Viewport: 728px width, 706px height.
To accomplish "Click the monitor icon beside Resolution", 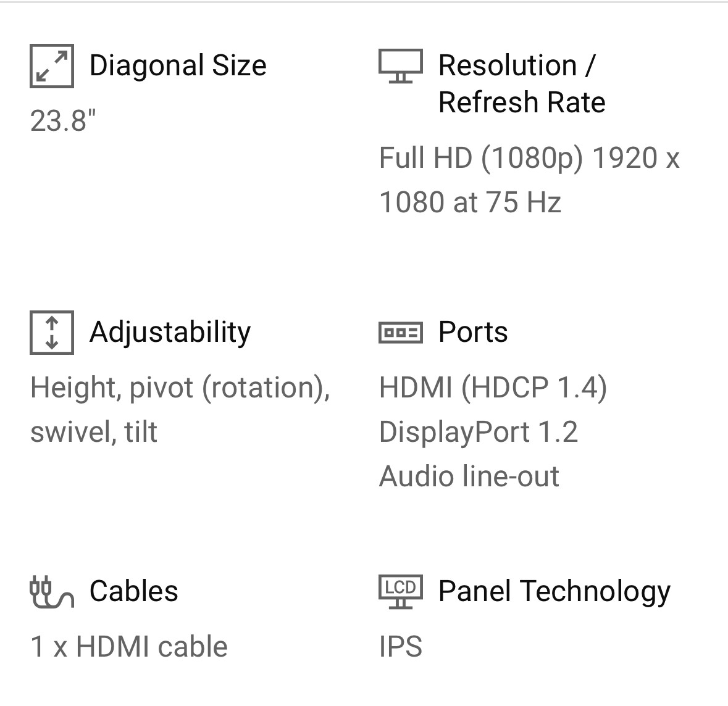I will 401,66.
